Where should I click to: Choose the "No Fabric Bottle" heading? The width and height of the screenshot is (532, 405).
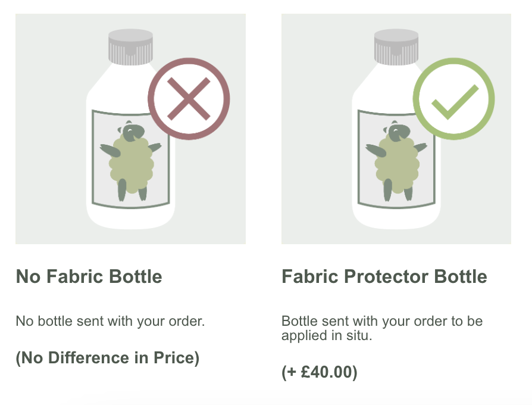point(89,276)
